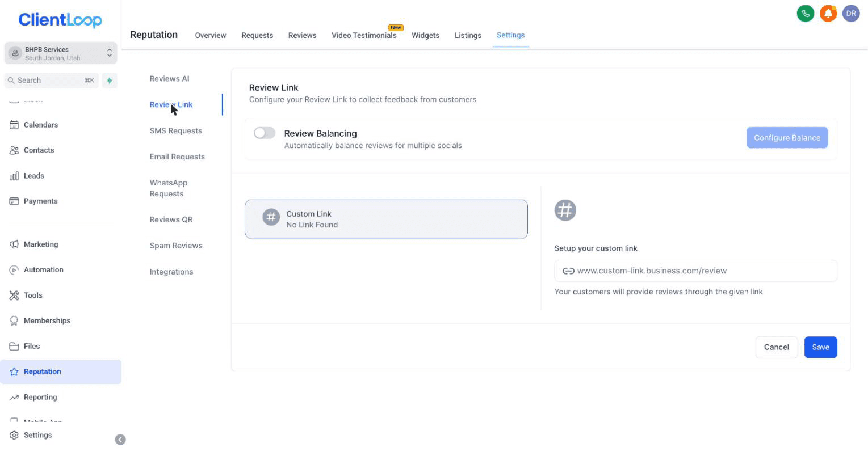Open Integrations settings

click(171, 272)
